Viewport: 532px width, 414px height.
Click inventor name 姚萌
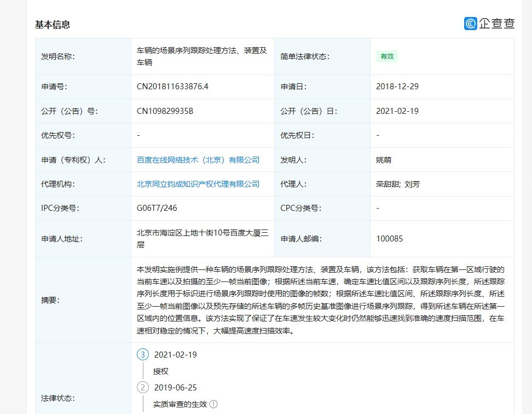pos(383,160)
